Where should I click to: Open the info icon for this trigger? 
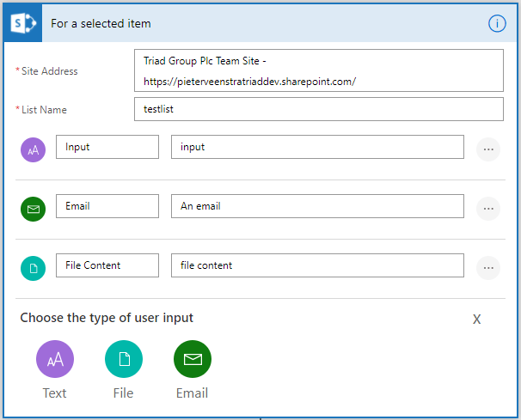(x=497, y=23)
